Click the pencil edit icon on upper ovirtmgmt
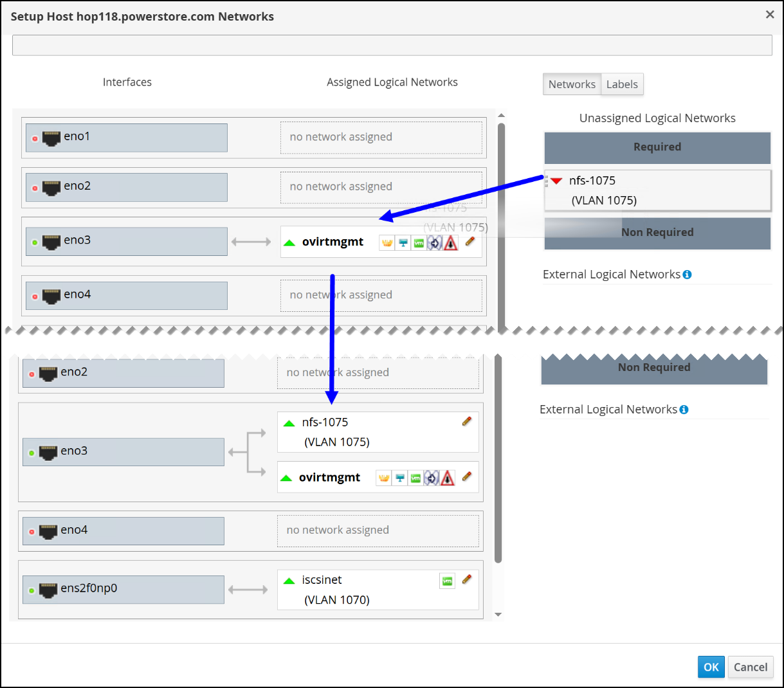Viewport: 784px width, 688px height. coord(469,242)
